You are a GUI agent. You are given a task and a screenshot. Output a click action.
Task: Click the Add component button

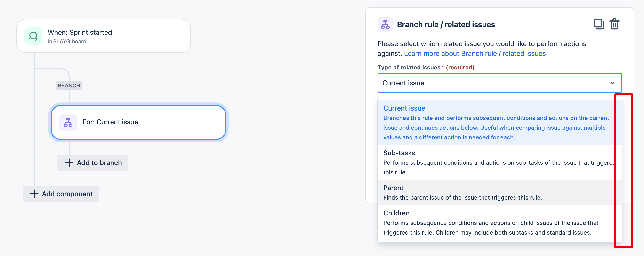[x=61, y=194]
